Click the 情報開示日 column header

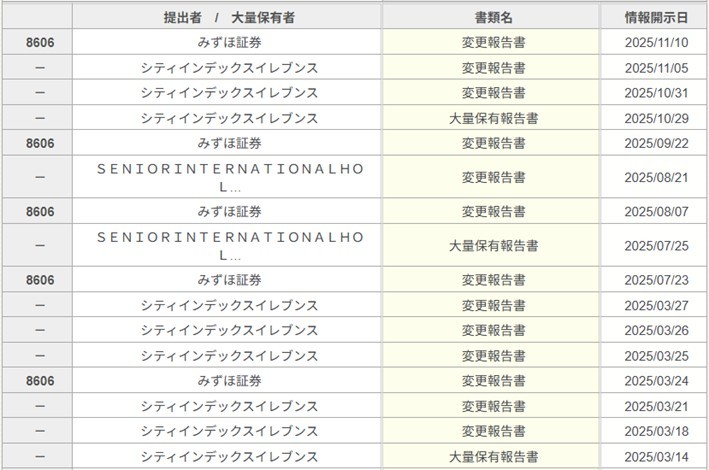656,18
